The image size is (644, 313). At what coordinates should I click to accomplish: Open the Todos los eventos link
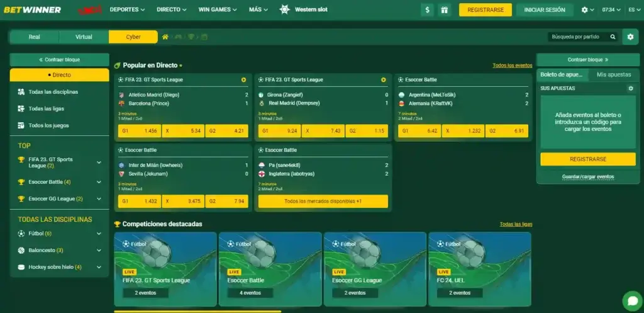(512, 65)
